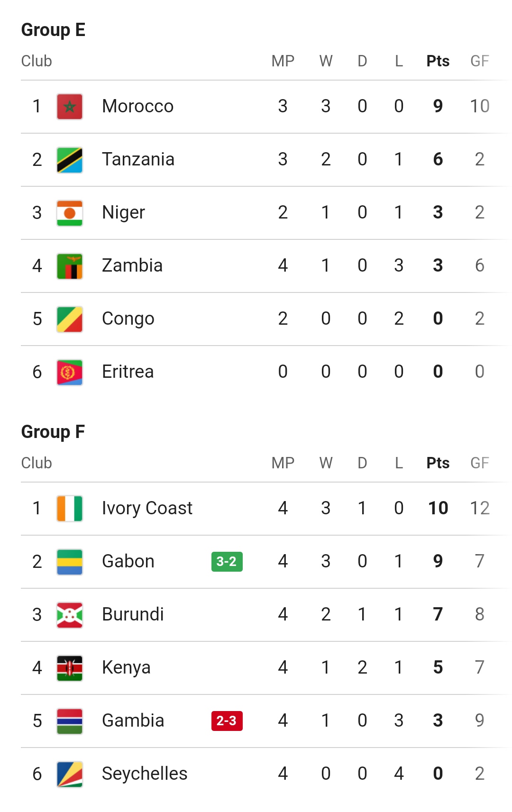Open Gambia's red 2-3 live score badge
This screenshot has width=512, height=812.
227,721
